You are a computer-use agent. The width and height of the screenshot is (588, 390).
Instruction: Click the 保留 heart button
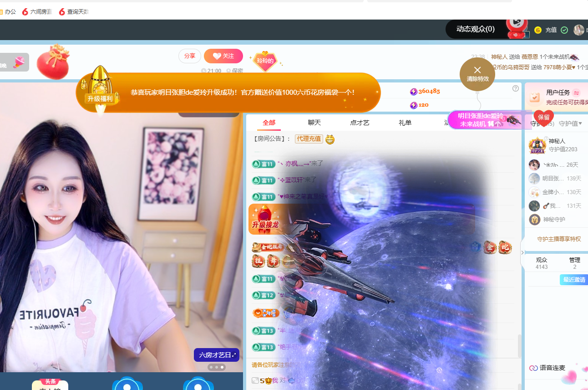click(x=544, y=118)
